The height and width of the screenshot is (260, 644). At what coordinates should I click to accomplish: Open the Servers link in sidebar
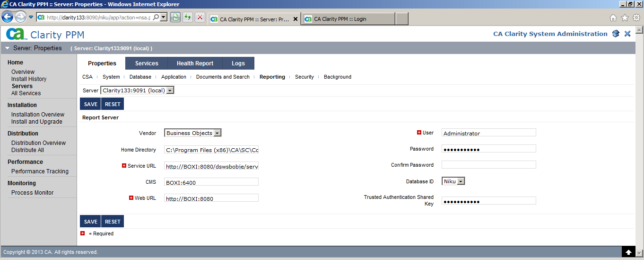point(22,86)
